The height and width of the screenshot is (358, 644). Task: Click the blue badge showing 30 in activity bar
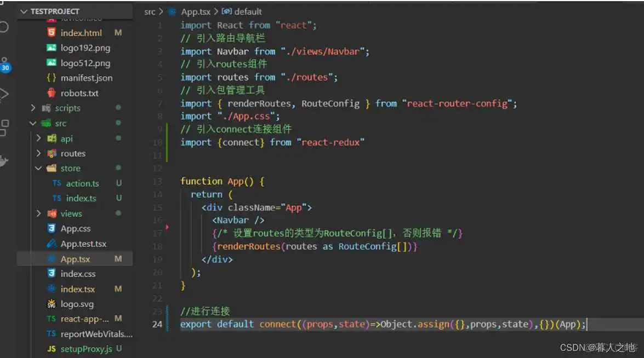pyautogui.click(x=5, y=67)
